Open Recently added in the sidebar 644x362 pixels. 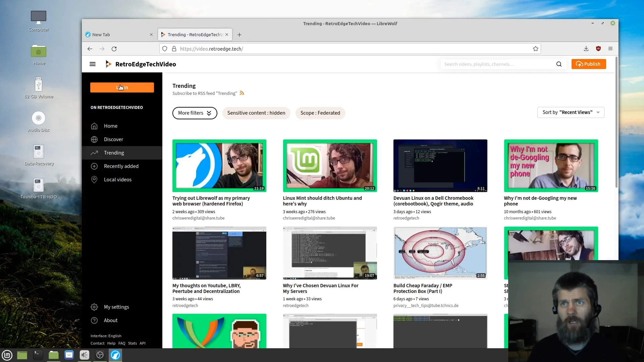122,166
